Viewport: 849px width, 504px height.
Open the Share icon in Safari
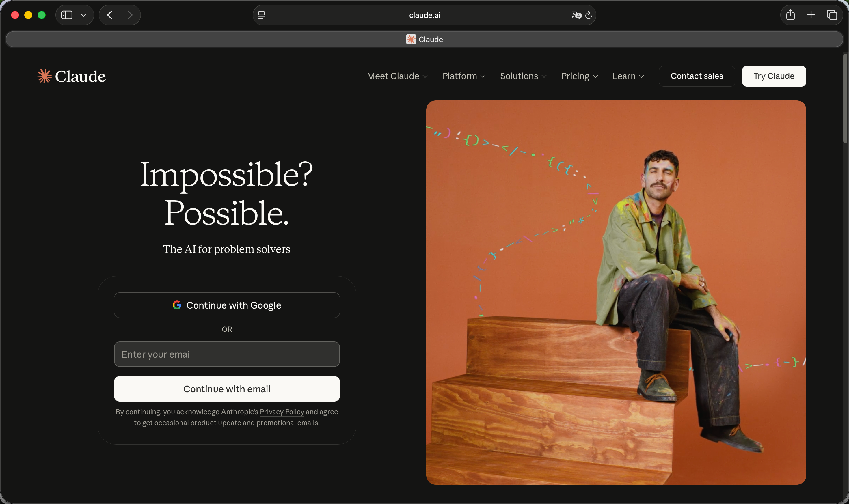coord(790,15)
